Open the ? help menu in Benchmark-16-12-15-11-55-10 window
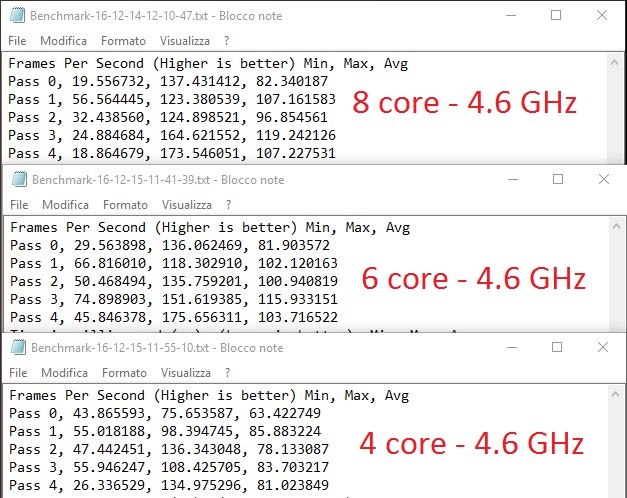This screenshot has width=627, height=498. 228,373
